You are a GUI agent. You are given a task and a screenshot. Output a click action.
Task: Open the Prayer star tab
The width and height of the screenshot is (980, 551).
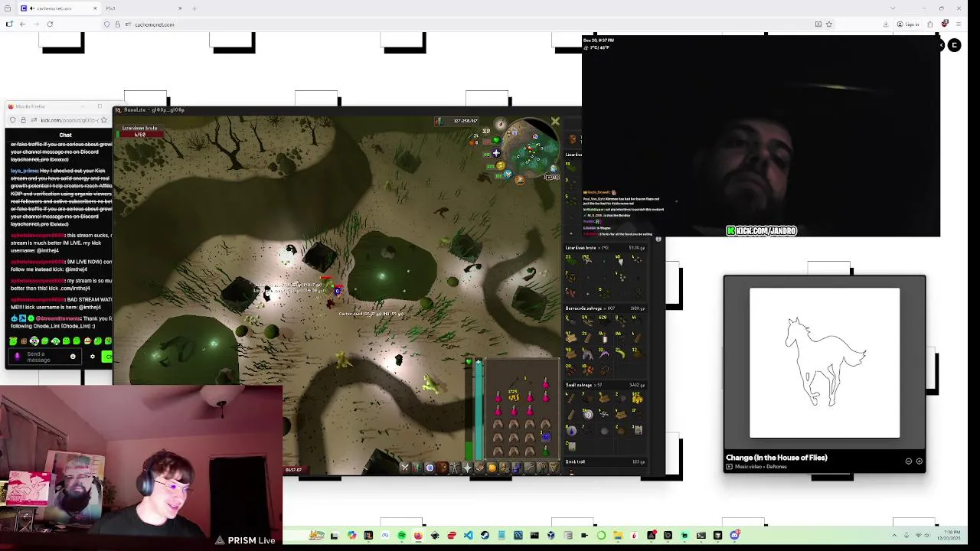467,468
